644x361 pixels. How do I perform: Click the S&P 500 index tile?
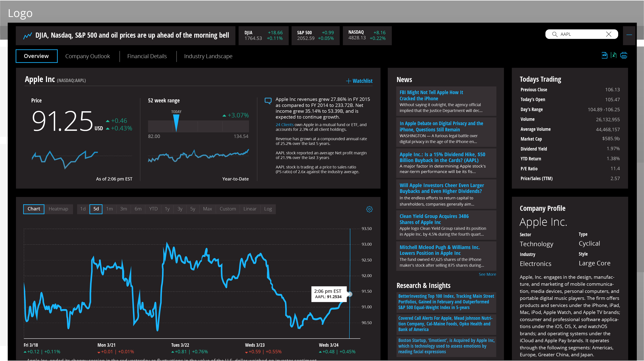tap(316, 36)
